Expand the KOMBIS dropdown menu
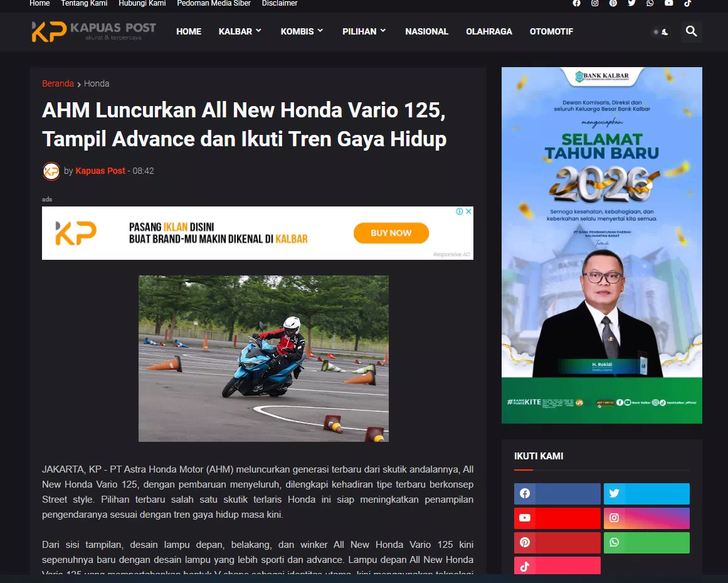This screenshot has height=583, width=728. tap(302, 31)
